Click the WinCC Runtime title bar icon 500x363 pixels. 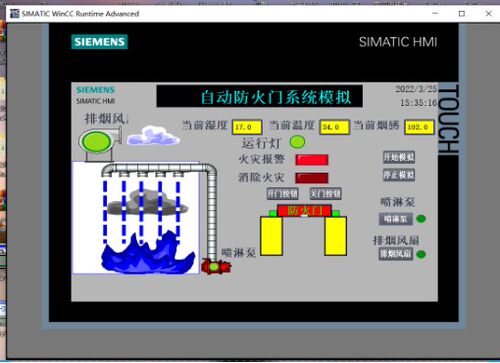(x=15, y=14)
